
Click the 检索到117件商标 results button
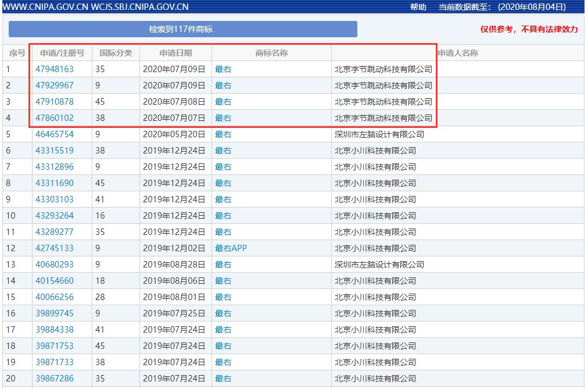click(182, 28)
